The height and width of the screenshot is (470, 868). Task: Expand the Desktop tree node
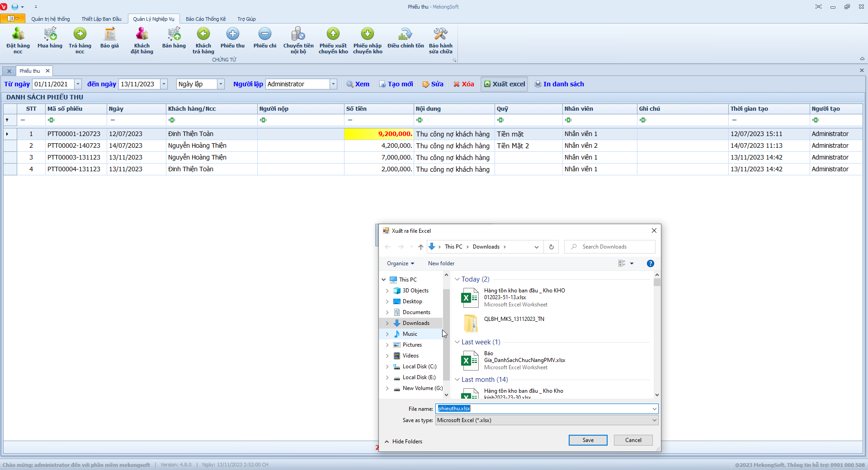point(387,301)
